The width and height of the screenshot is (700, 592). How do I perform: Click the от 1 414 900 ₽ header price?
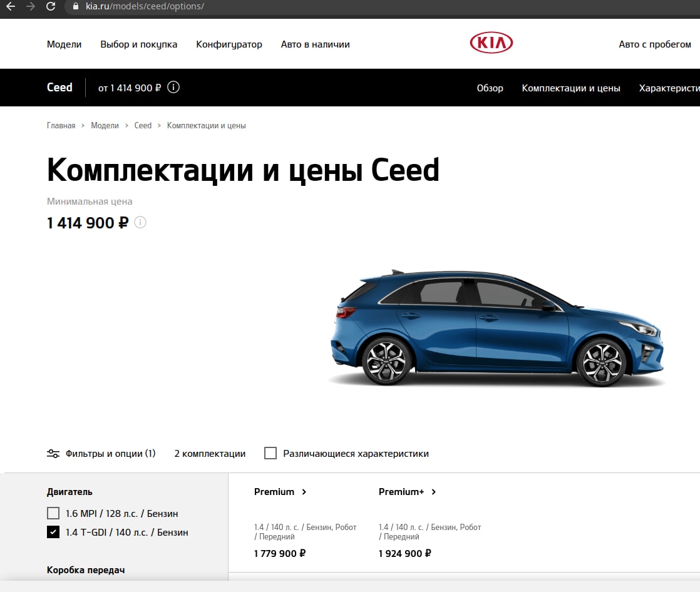(130, 88)
